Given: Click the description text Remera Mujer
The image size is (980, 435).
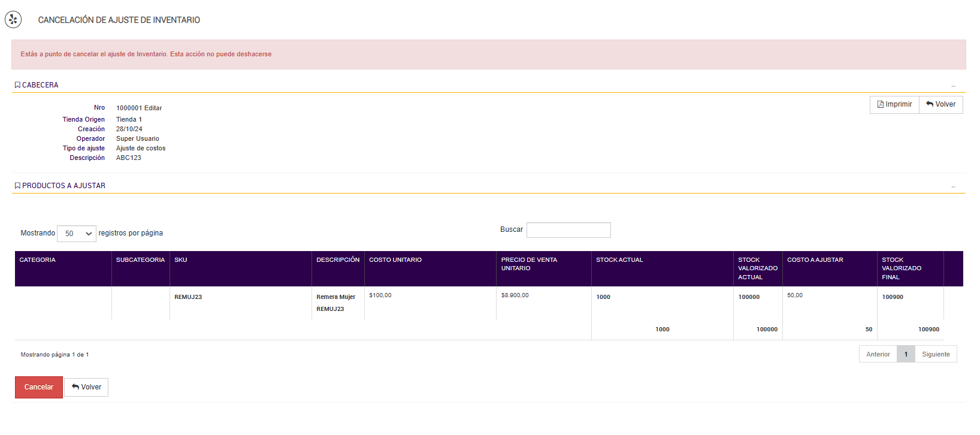Looking at the screenshot, I should click(x=336, y=297).
